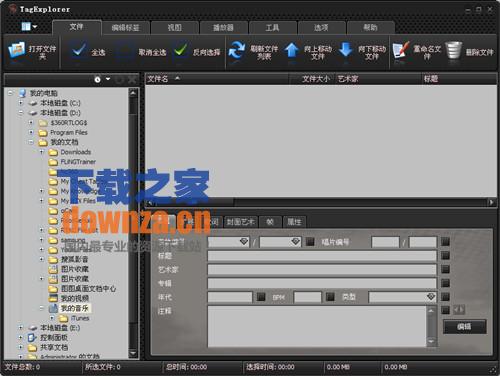Screen dimensions: 500x376
Task: Sort by the 文件大小 column header
Action: (312, 79)
